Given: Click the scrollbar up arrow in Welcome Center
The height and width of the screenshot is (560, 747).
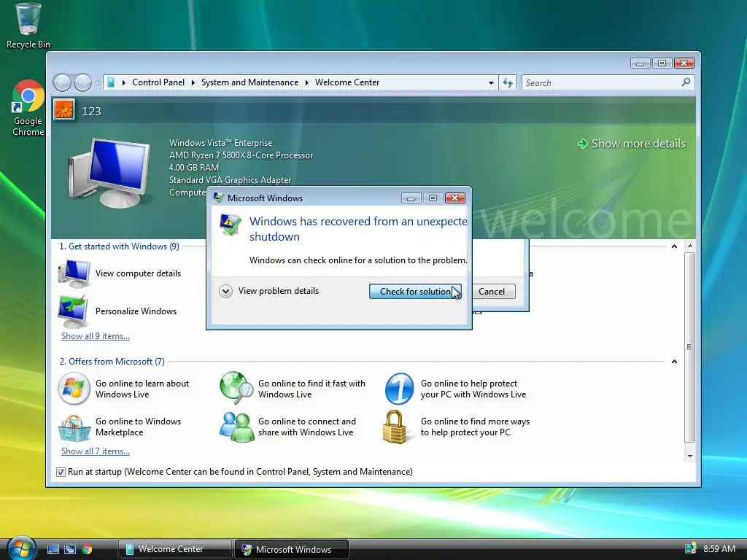Looking at the screenshot, I should [x=690, y=246].
